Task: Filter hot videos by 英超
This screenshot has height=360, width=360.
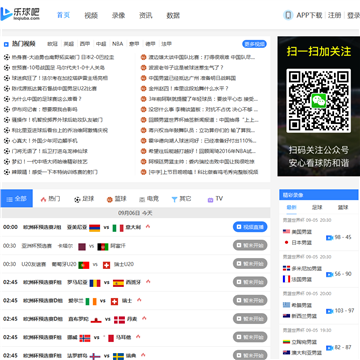Action: click(69, 44)
